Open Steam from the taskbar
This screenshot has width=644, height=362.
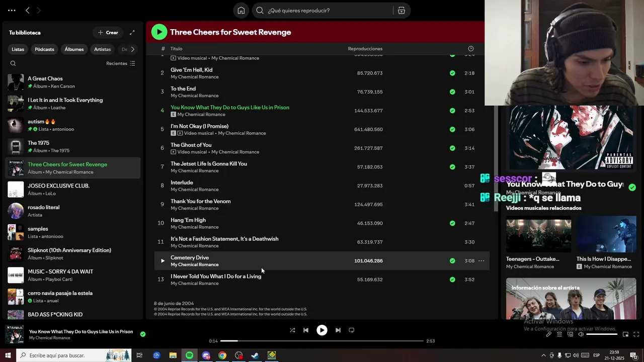(x=255, y=355)
